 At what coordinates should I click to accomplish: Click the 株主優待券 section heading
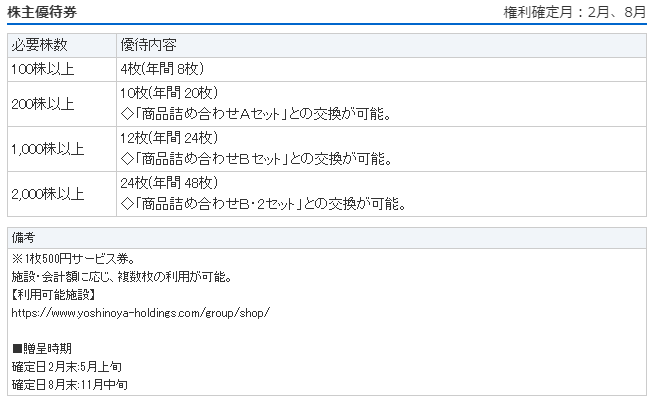click(x=41, y=12)
